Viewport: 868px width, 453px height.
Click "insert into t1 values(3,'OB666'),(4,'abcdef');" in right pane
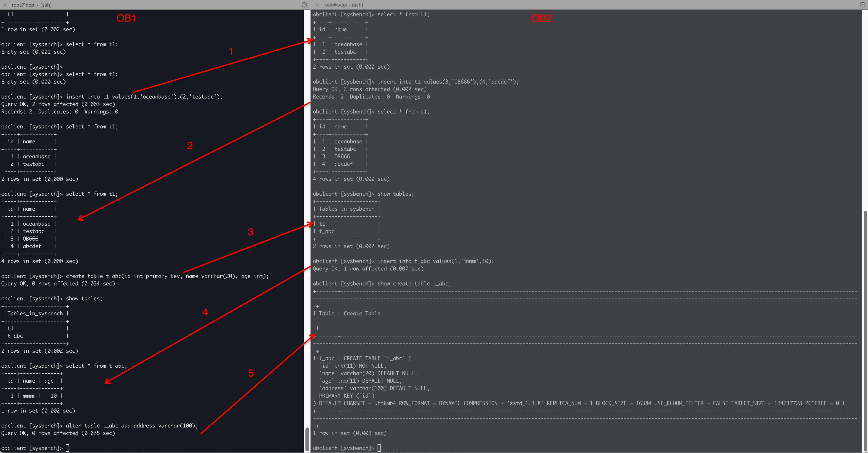coord(448,82)
